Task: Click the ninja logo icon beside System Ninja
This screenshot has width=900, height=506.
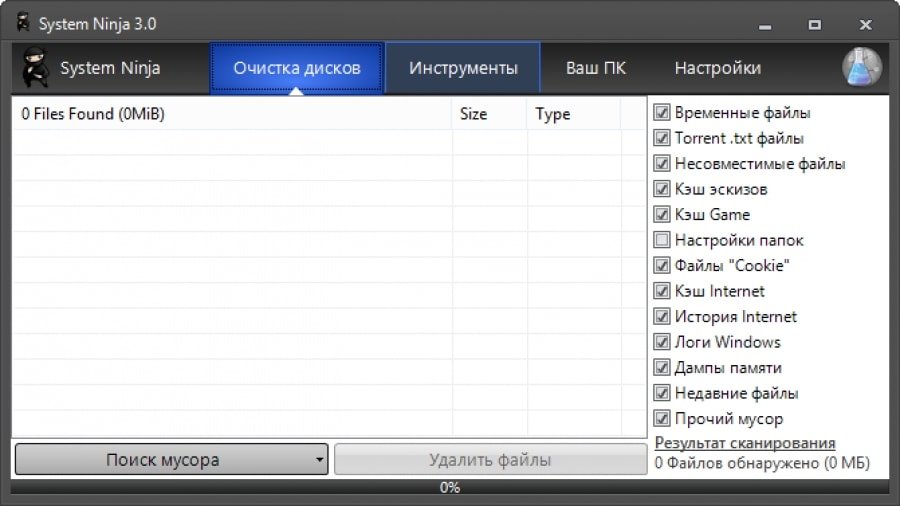Action: [36, 68]
